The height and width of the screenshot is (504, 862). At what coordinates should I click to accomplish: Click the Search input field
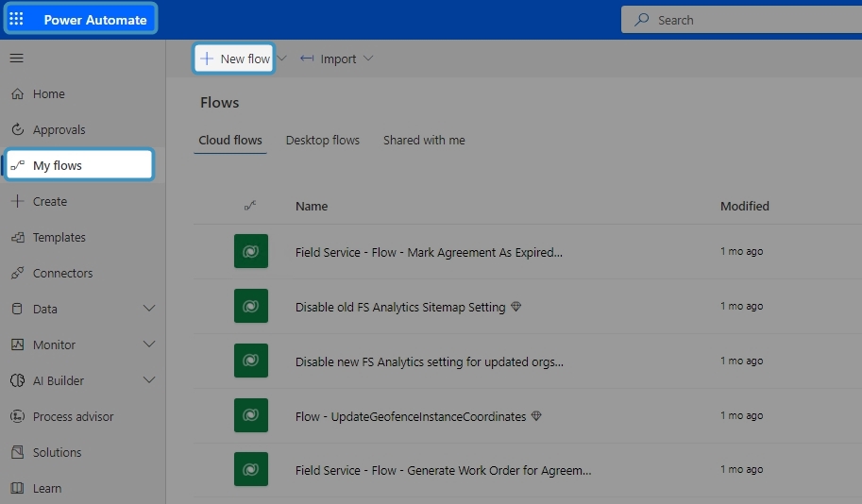coord(741,20)
